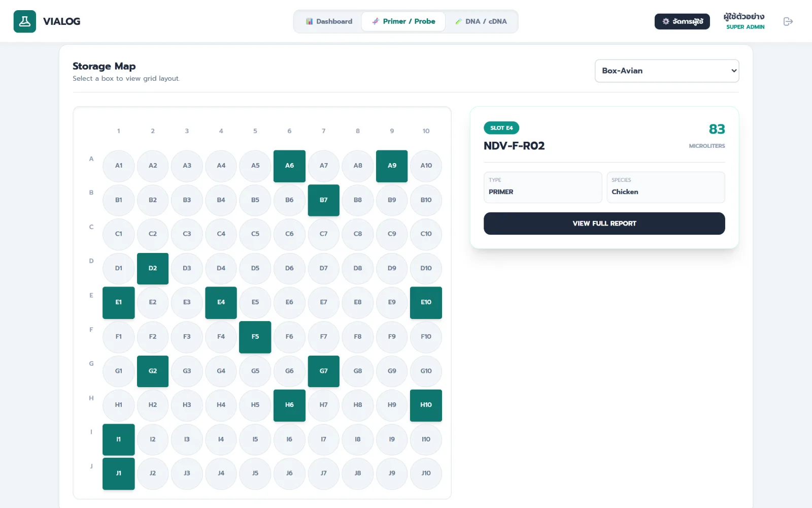This screenshot has width=812, height=508.
Task: Select occupied slot G7
Action: click(x=323, y=371)
